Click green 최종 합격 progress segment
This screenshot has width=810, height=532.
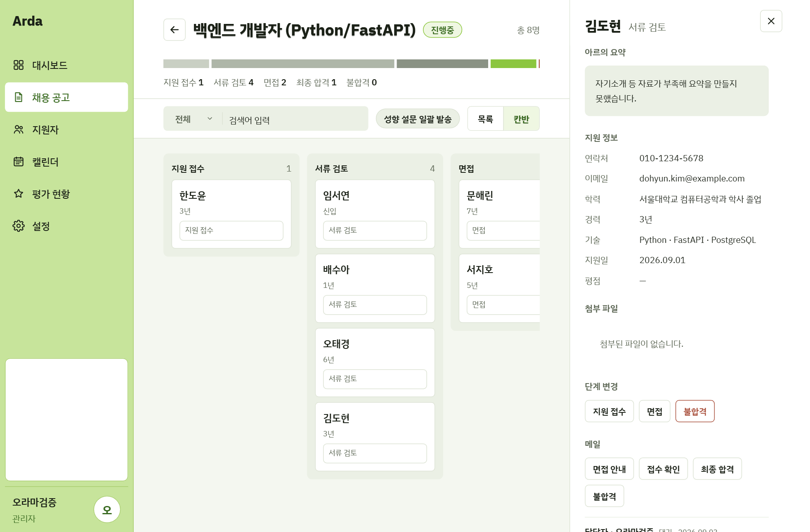tap(513, 64)
